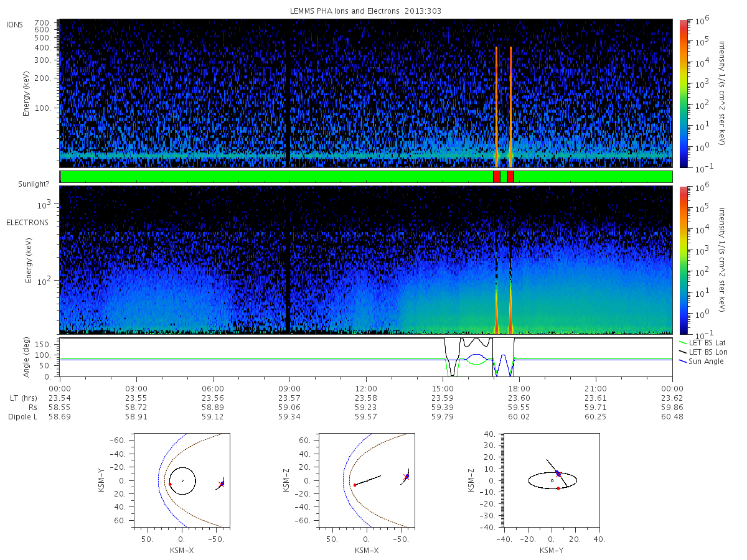Click the 18:00 time axis label
Image resolution: width=747 pixels, height=560 pixels.
(x=519, y=388)
